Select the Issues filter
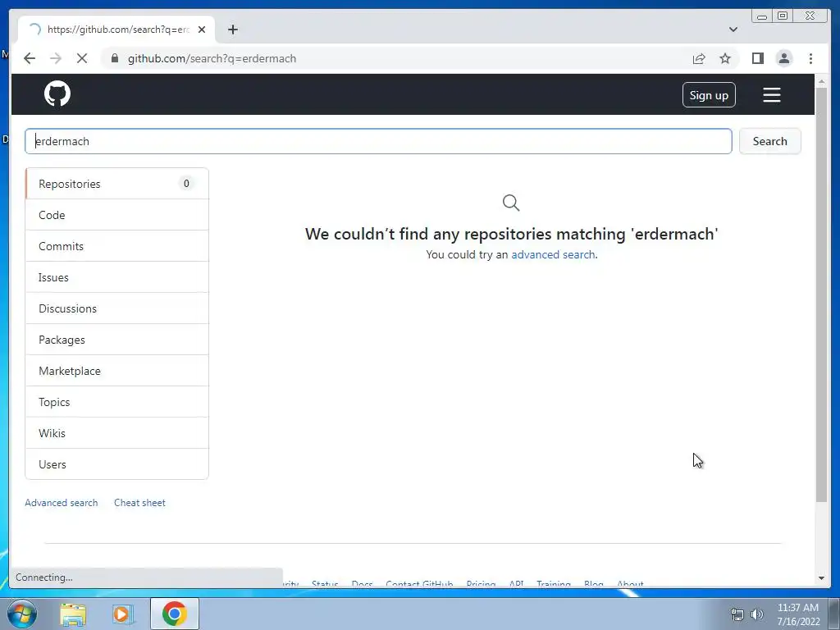Screen dimensions: 840x630 [116, 277]
